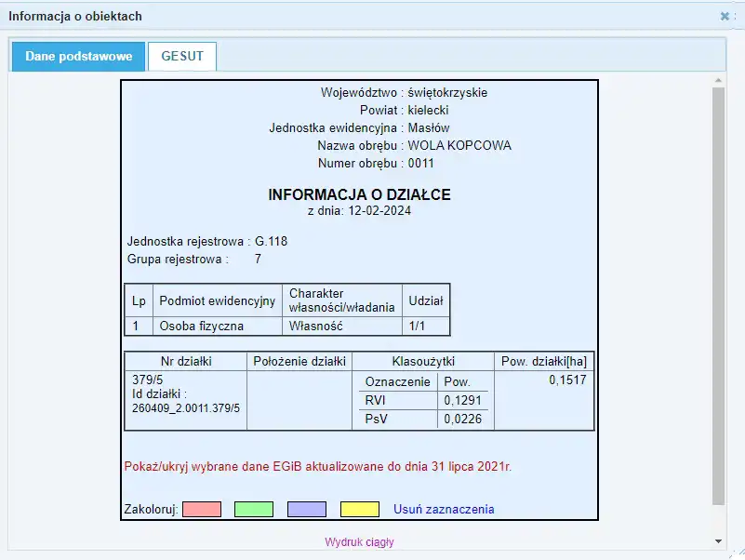Pick the red Zakoloruj color swatch
The image size is (745, 560).
coord(202,509)
